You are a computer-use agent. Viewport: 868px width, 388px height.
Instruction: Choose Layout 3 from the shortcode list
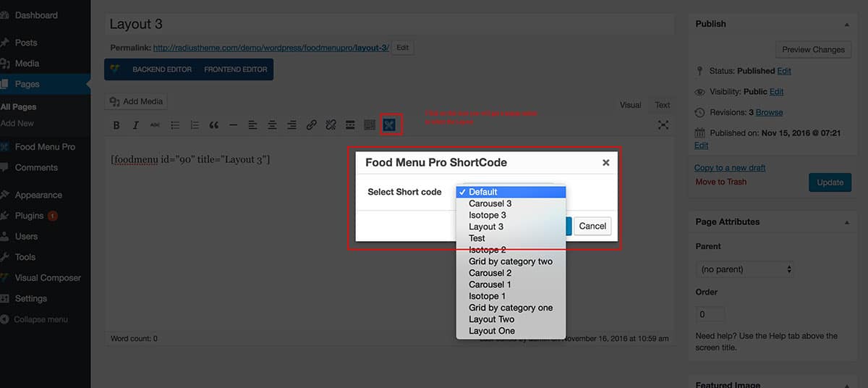coord(511,227)
